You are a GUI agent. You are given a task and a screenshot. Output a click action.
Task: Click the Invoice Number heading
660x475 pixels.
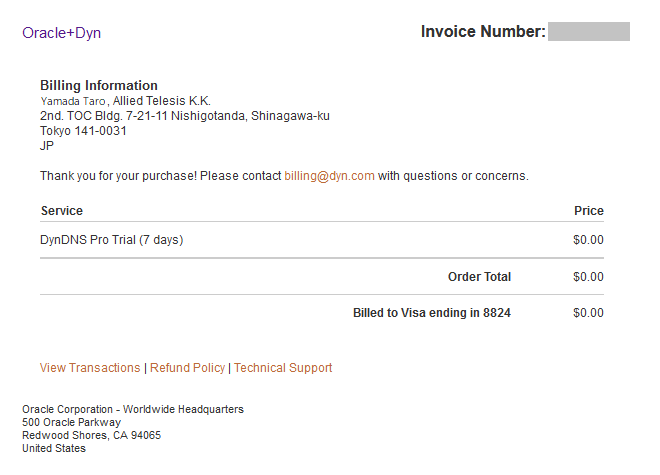[483, 32]
